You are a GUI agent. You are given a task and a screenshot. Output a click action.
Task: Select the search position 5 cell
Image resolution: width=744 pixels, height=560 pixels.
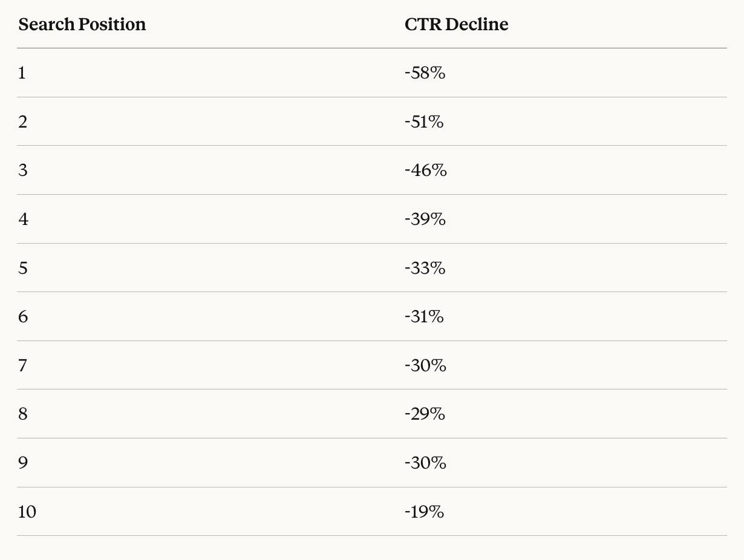(x=23, y=268)
